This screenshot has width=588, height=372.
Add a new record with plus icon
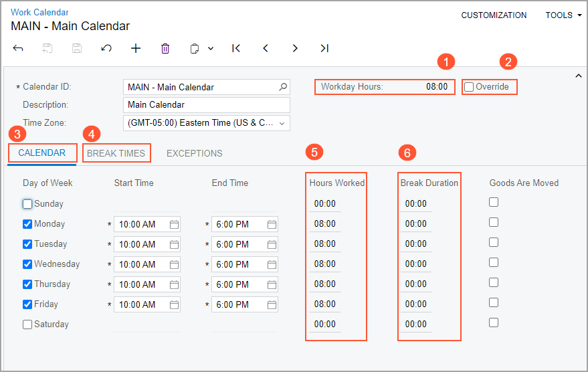136,48
